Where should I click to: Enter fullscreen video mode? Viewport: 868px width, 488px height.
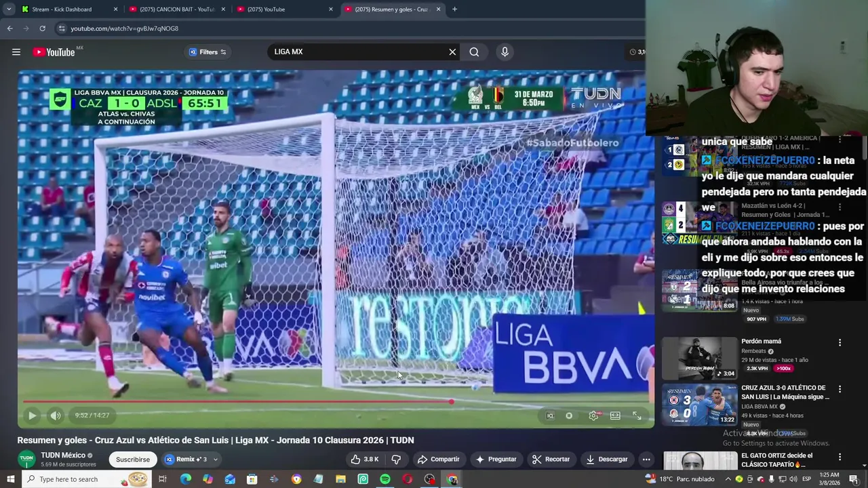pos(637,415)
